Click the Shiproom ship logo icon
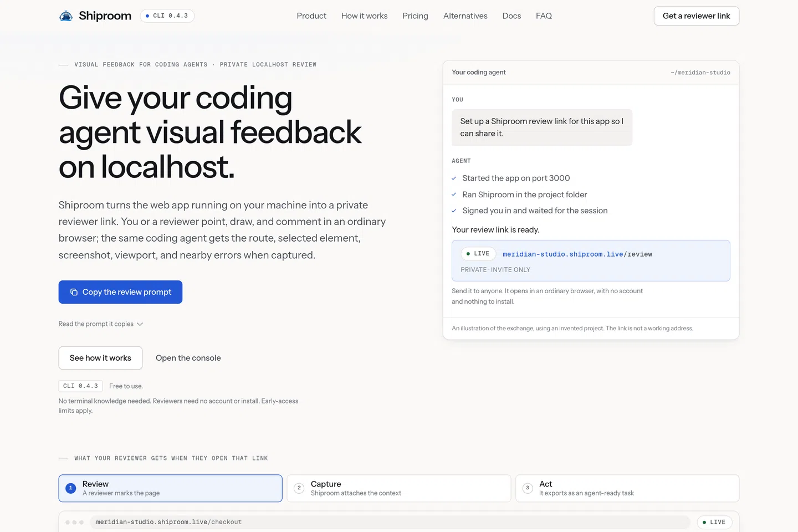 (66, 16)
